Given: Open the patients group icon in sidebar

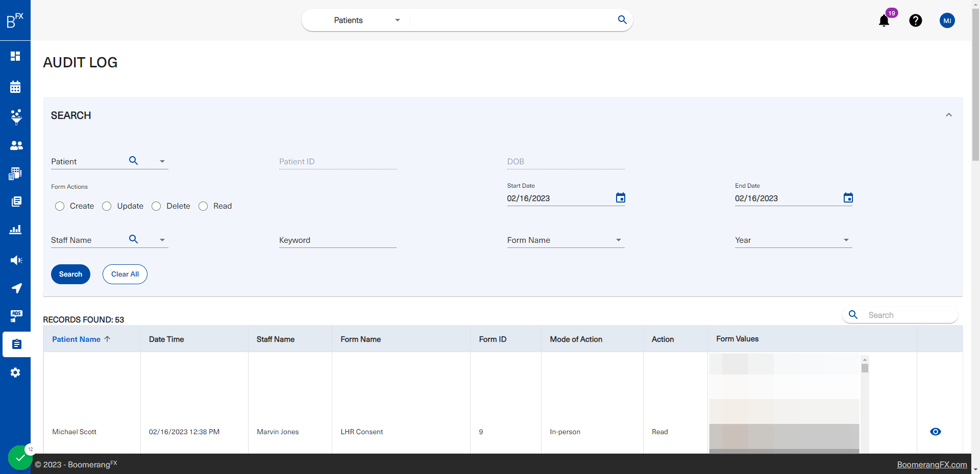Looking at the screenshot, I should click(x=16, y=145).
